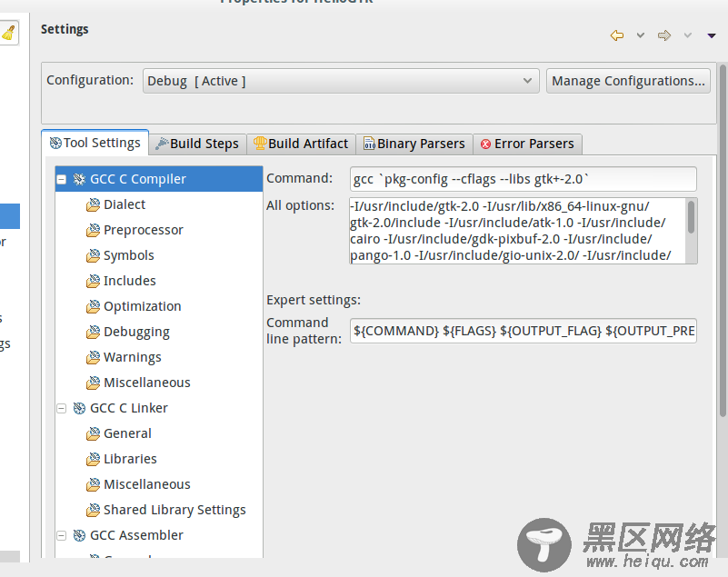The image size is (728, 577).
Task: Click the Build Steps tab icon
Action: [x=162, y=144]
